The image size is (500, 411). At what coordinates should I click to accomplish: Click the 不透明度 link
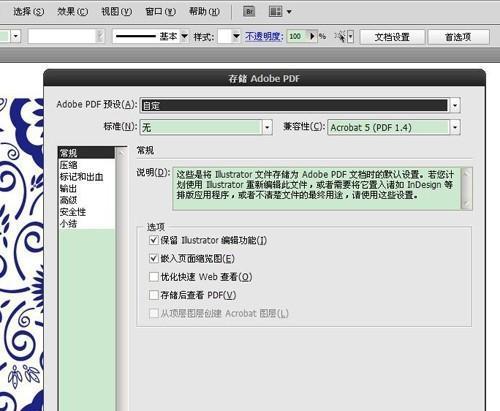(x=264, y=36)
